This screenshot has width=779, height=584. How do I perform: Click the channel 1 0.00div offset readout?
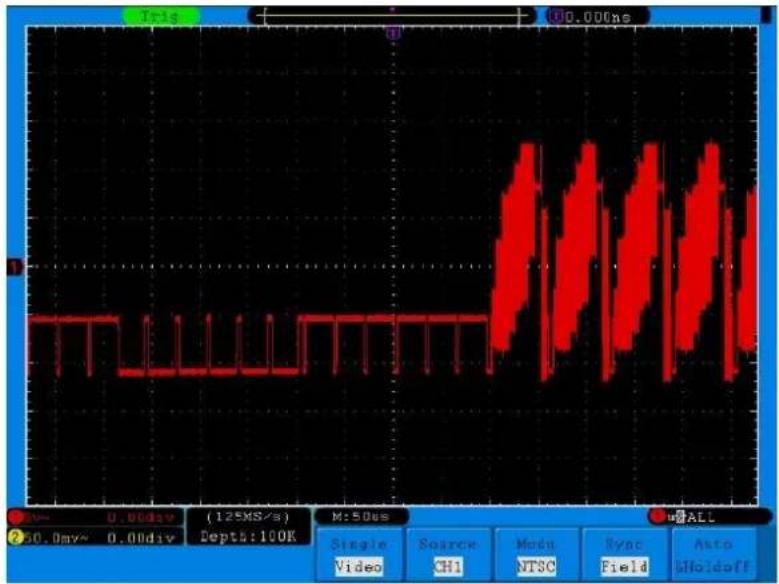click(x=141, y=518)
